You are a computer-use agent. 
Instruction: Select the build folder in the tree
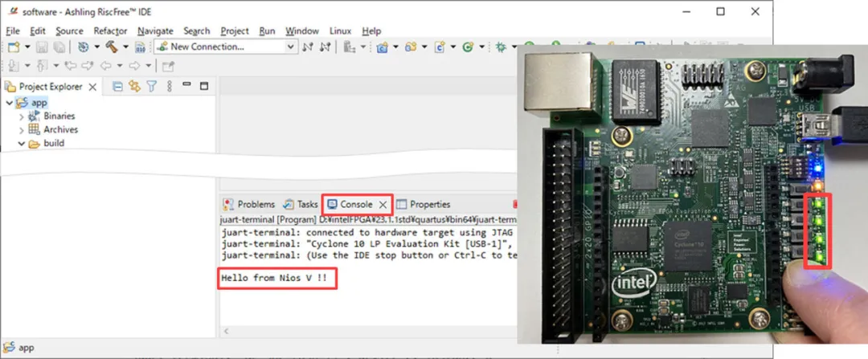47,143
